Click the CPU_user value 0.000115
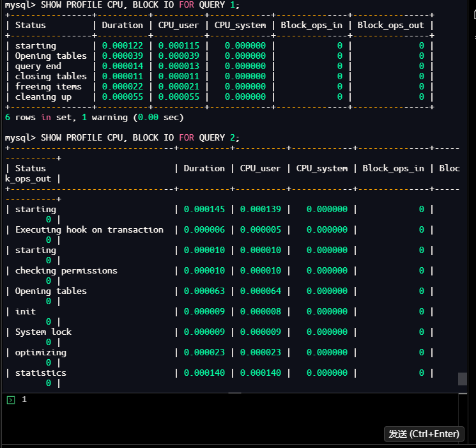The image size is (476, 448). (x=179, y=45)
